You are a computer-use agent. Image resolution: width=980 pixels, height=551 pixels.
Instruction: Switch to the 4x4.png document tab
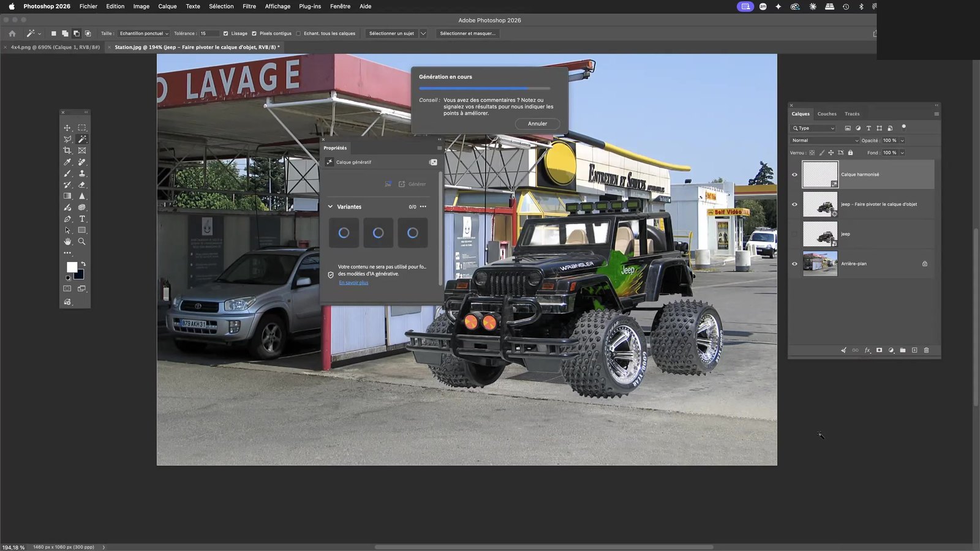(x=55, y=47)
